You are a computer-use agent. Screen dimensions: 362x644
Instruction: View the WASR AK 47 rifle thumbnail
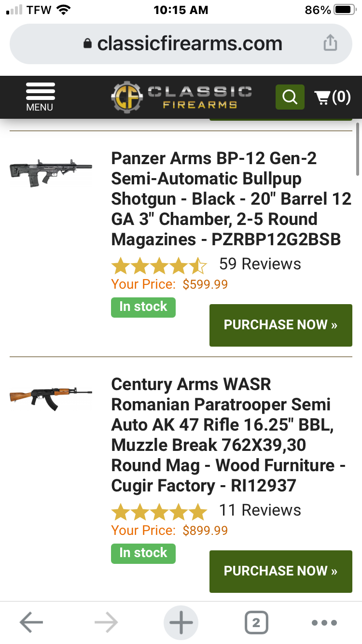click(x=51, y=398)
